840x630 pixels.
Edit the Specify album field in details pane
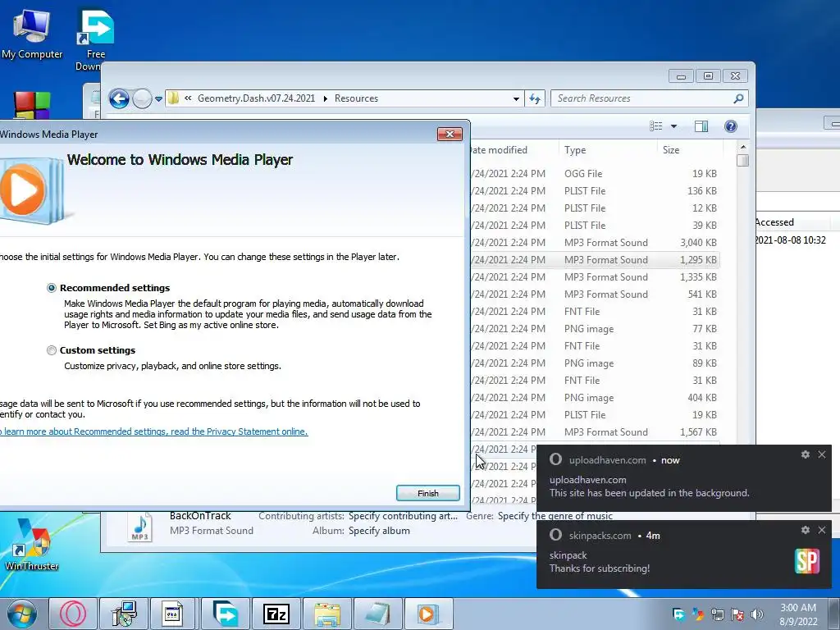tap(379, 531)
